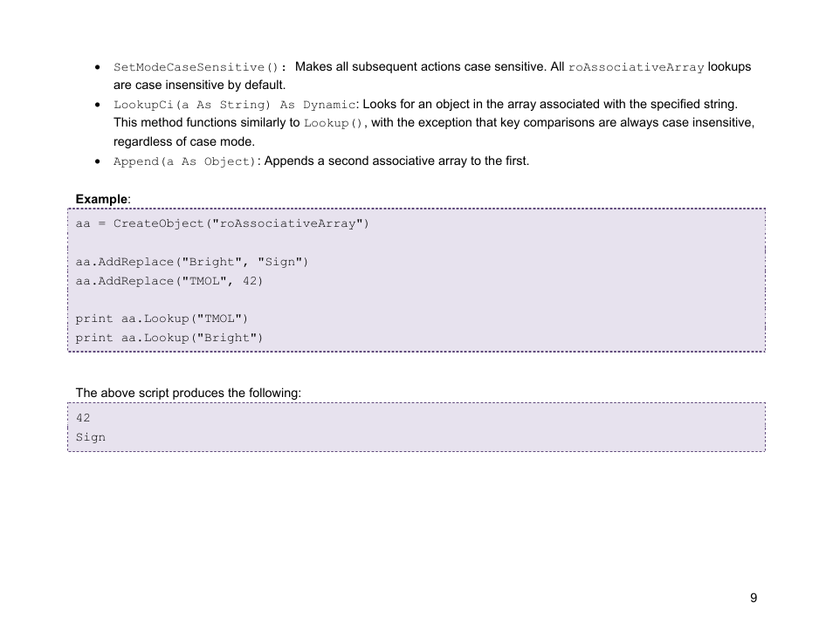Click the roAssociativeArray word in first bullet
This screenshot has height=644, width=833.
point(636,67)
